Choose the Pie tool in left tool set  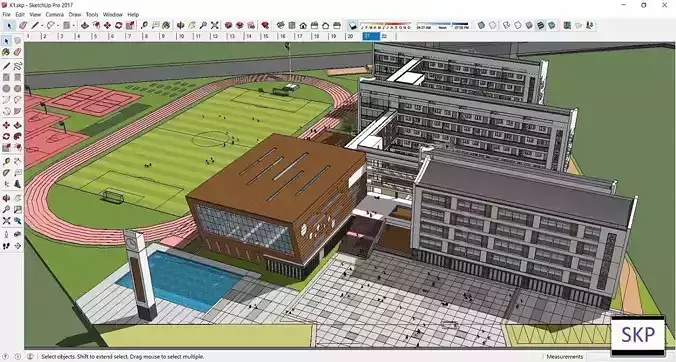point(17,111)
